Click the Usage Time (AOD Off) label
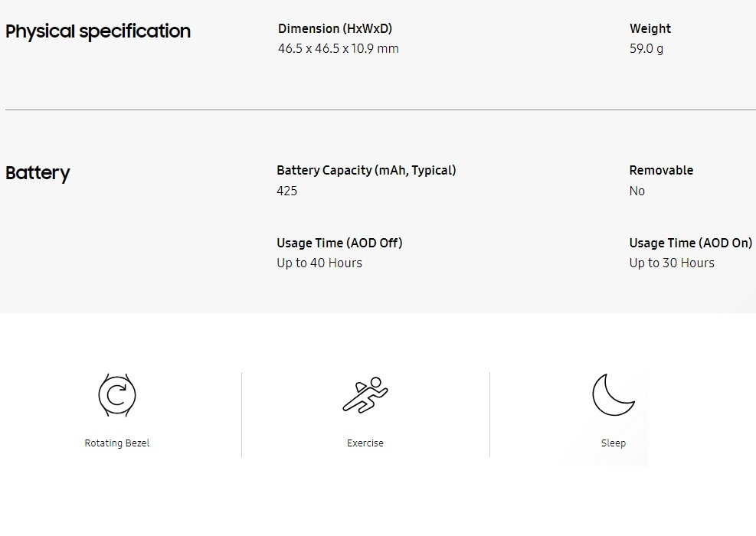 tap(339, 243)
